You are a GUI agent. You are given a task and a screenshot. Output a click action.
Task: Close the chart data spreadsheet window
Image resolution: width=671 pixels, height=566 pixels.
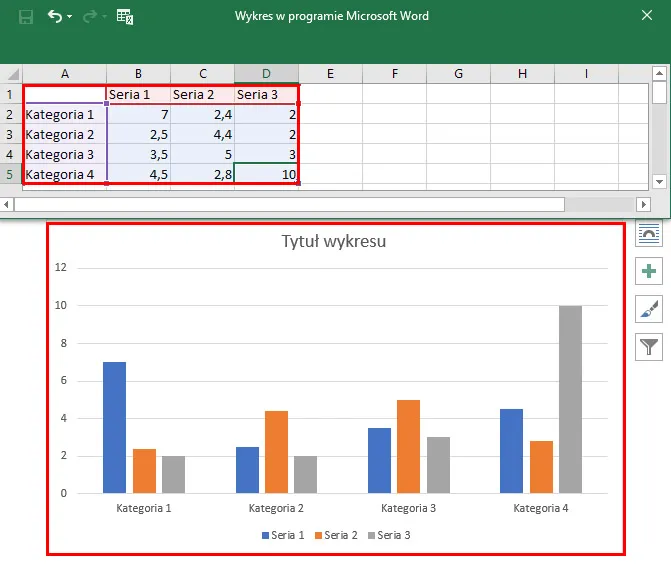[646, 16]
